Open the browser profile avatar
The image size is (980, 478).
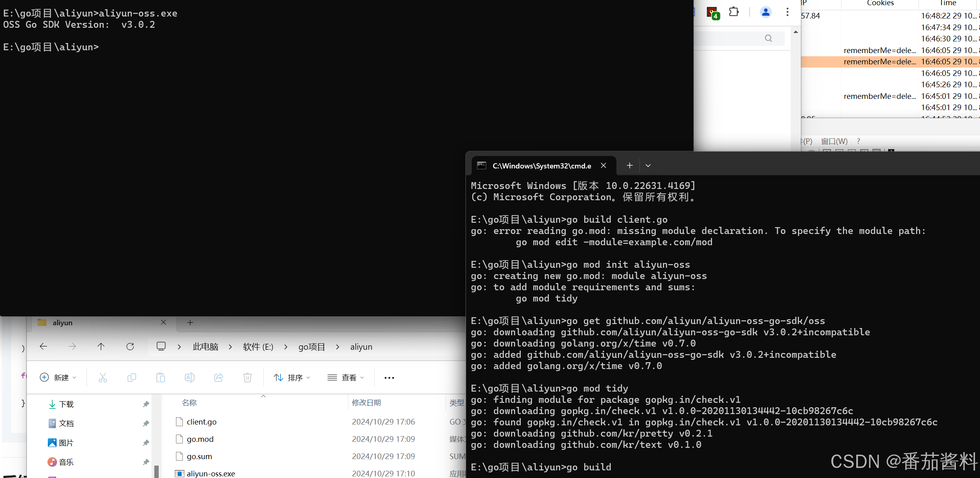click(765, 12)
